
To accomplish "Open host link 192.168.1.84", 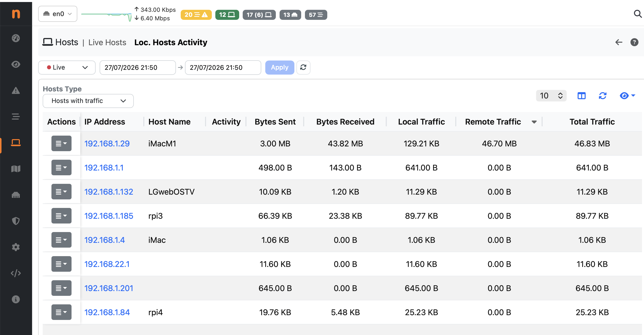I will point(107,312).
